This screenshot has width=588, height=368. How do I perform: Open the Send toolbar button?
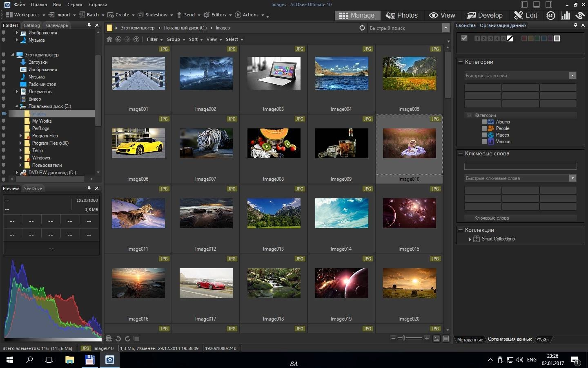pyautogui.click(x=188, y=15)
